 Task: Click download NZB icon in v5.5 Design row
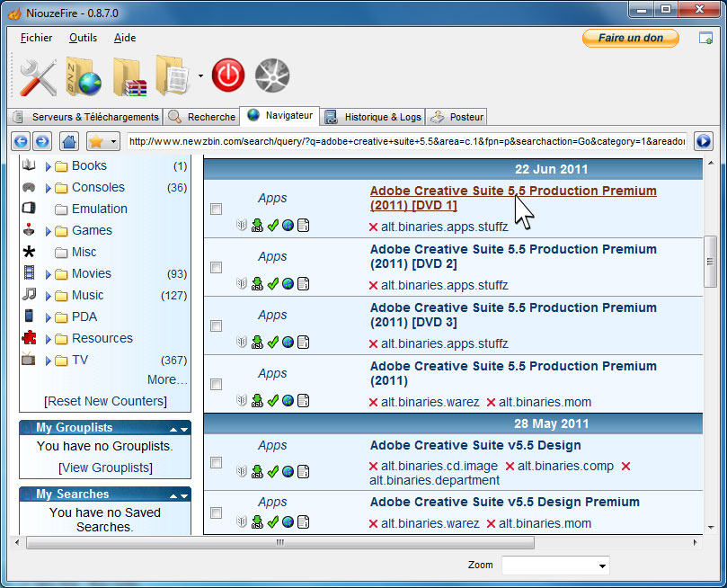tap(257, 472)
